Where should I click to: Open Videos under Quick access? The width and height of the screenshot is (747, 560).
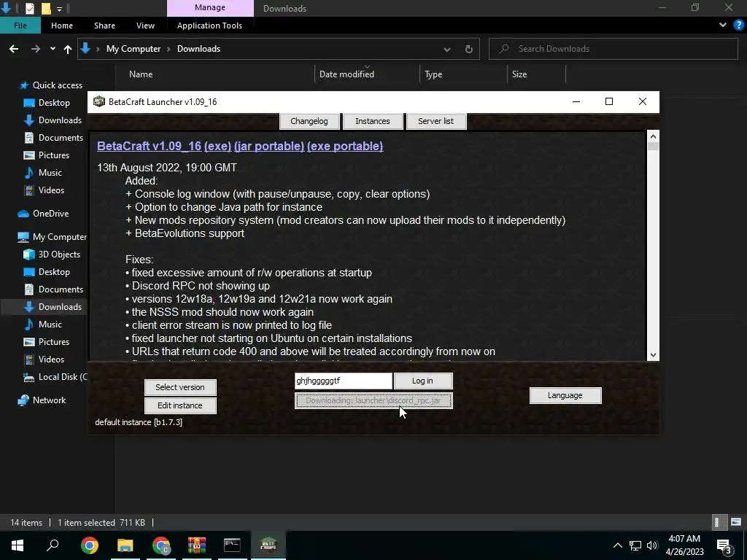[51, 190]
